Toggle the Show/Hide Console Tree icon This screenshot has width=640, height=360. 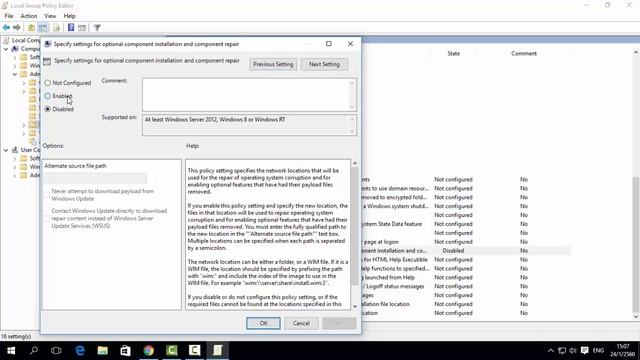coord(43,28)
